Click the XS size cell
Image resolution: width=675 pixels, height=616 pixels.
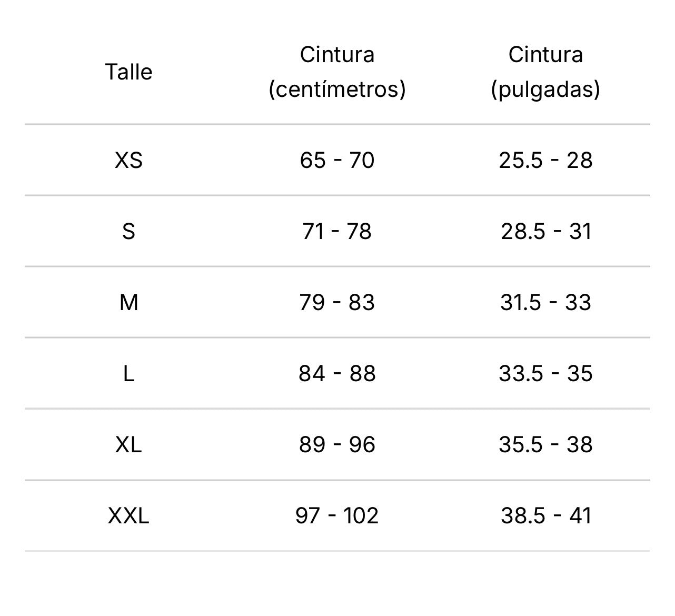click(128, 160)
